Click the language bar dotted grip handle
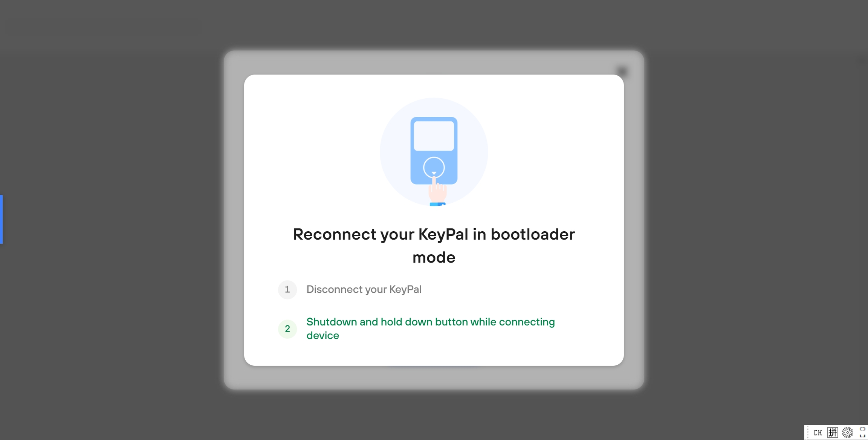868x440 pixels. click(x=807, y=432)
